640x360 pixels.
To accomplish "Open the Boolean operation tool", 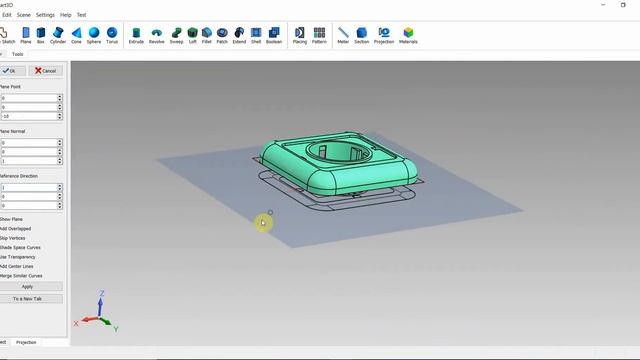I will pyautogui.click(x=274, y=35).
